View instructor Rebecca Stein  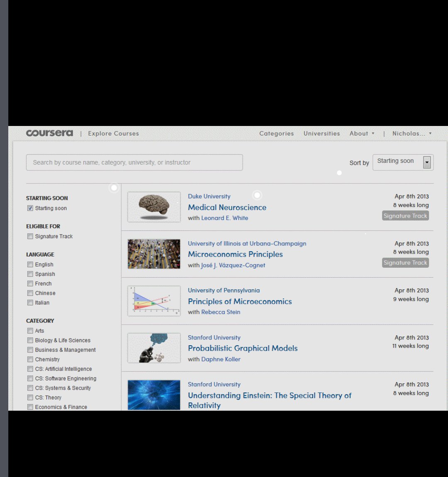pos(221,312)
